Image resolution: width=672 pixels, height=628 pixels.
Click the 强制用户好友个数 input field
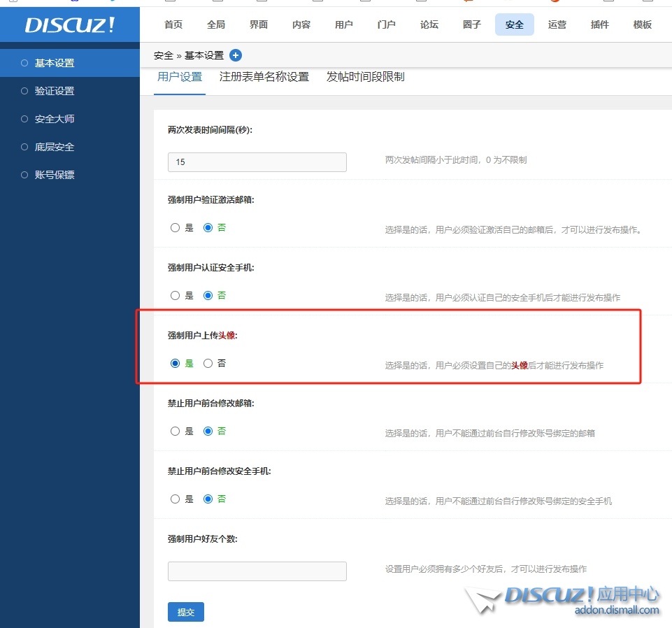tap(257, 571)
